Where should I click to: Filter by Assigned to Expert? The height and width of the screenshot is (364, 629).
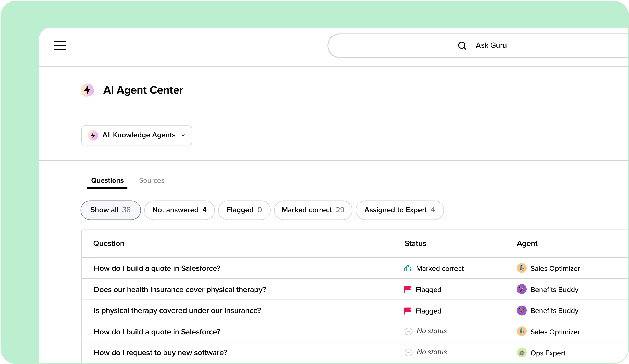pos(399,210)
